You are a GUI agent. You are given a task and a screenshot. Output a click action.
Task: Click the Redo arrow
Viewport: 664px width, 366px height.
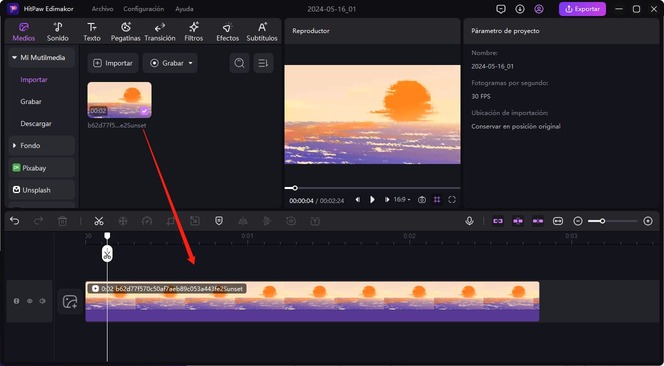pos(39,221)
